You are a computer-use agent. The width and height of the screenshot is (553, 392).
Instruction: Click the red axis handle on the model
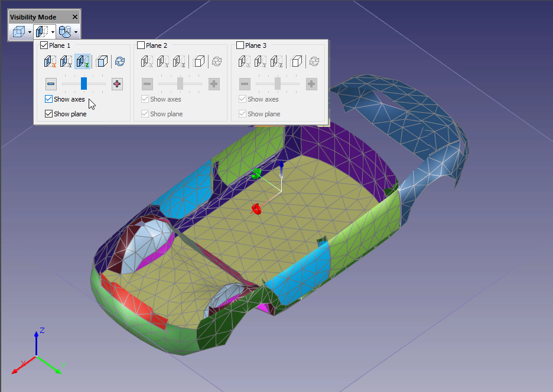pos(256,209)
